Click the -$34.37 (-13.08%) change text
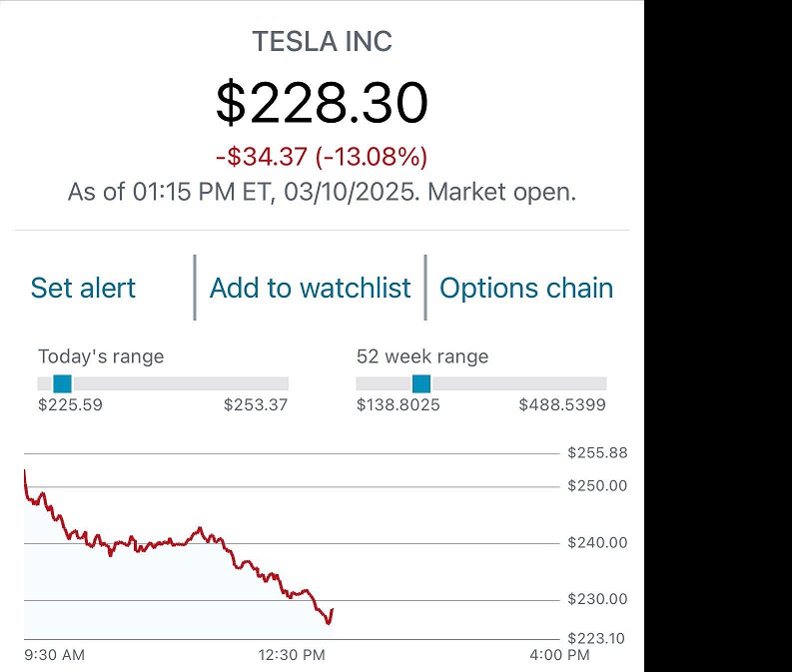Image resolution: width=792 pixels, height=672 pixels. click(x=322, y=157)
